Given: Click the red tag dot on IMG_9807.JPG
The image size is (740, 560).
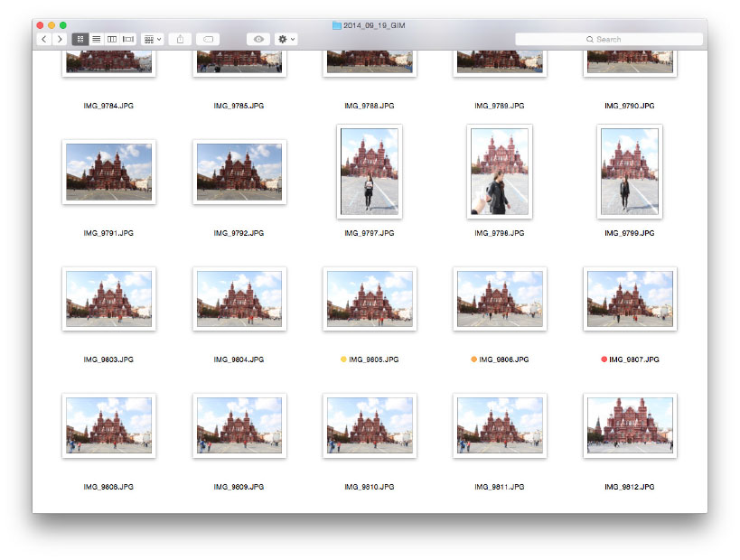Looking at the screenshot, I should coord(604,359).
